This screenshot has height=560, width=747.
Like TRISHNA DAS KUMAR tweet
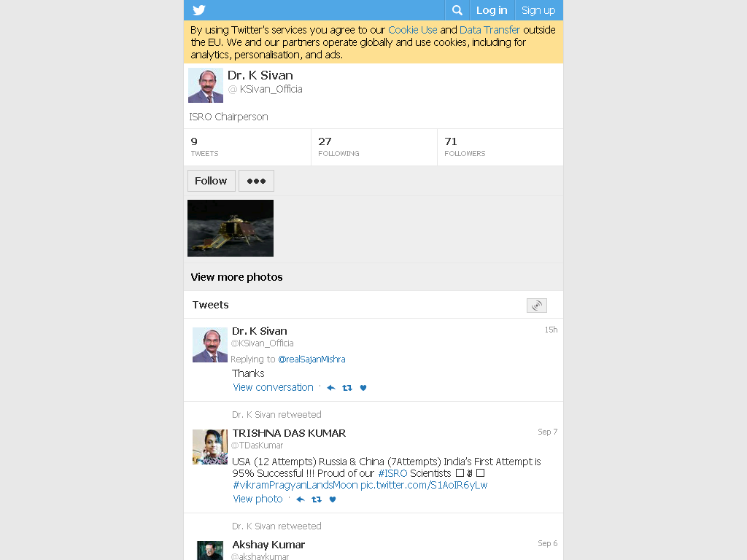pos(333,499)
